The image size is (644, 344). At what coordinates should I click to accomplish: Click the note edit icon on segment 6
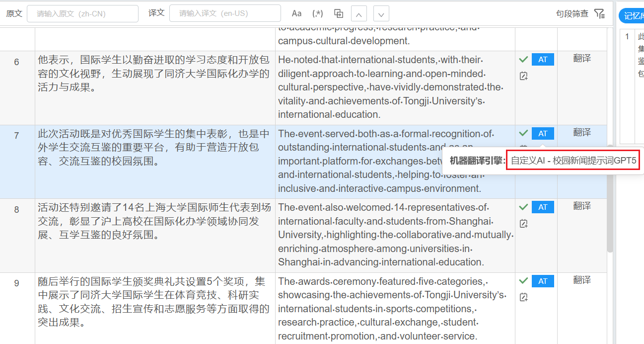pyautogui.click(x=523, y=76)
